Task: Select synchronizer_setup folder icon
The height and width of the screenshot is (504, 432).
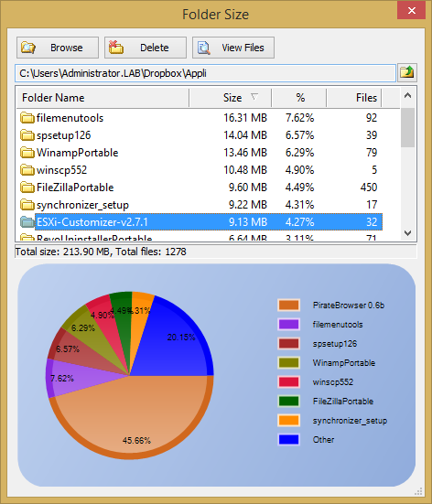Action: pos(27,205)
